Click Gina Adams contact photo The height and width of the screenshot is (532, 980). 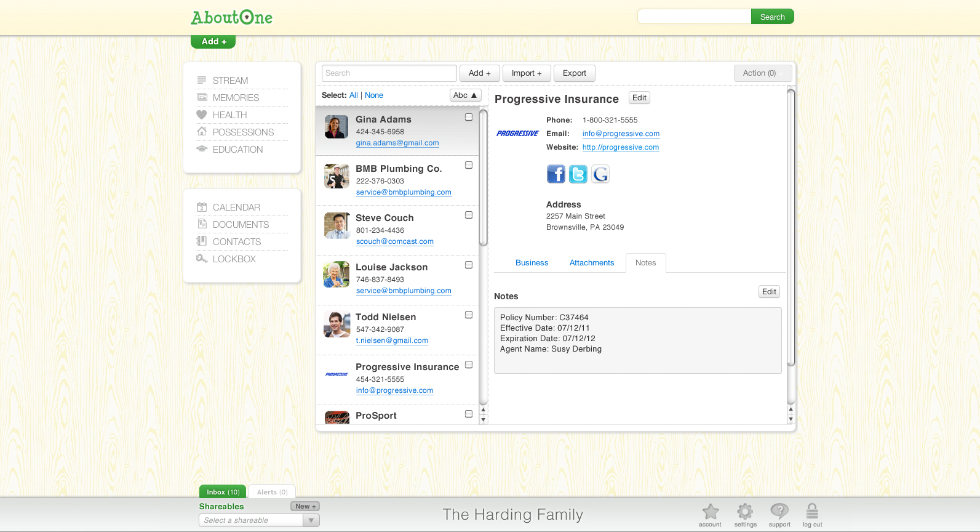pyautogui.click(x=337, y=127)
